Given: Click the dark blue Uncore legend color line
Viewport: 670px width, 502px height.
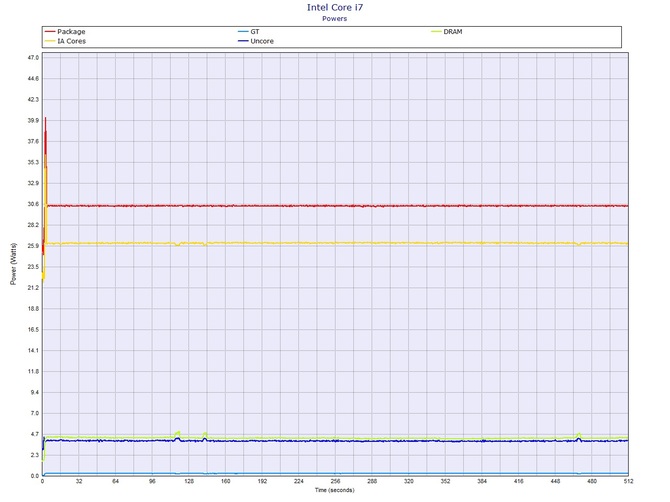Looking at the screenshot, I should tap(243, 41).
